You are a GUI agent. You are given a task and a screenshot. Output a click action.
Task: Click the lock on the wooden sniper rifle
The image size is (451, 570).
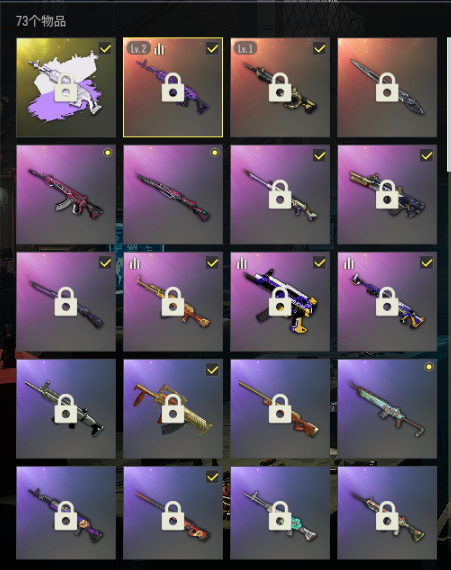[280, 409]
